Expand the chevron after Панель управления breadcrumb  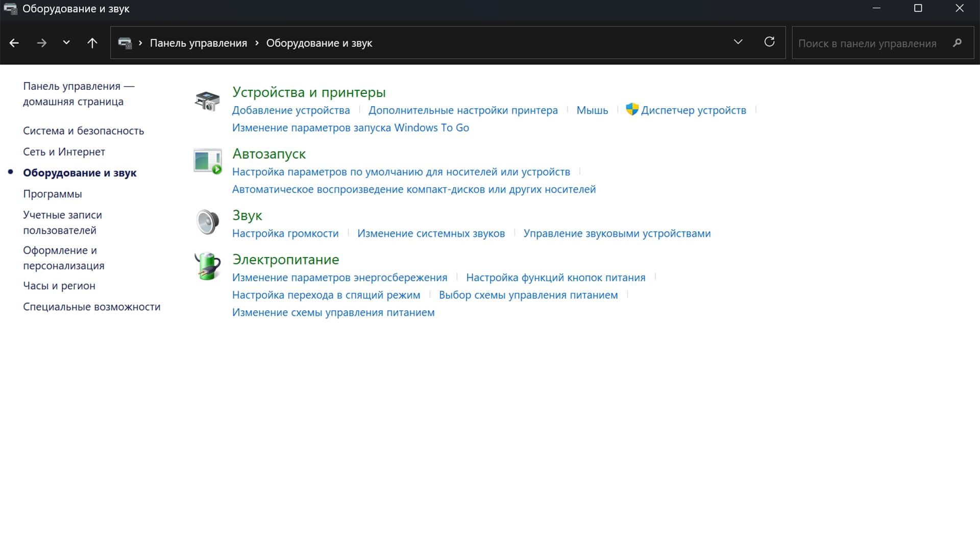click(x=257, y=43)
